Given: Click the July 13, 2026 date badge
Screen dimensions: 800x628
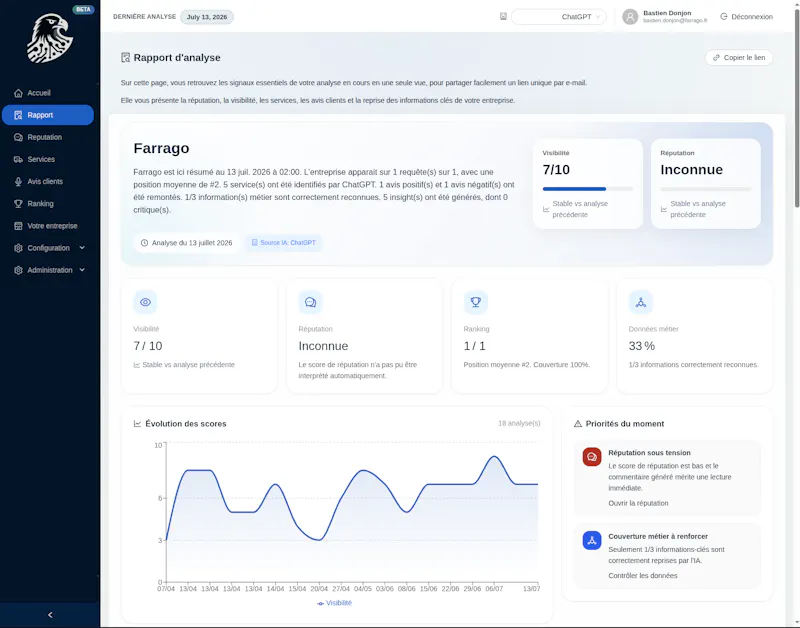Looking at the screenshot, I should pos(207,17).
